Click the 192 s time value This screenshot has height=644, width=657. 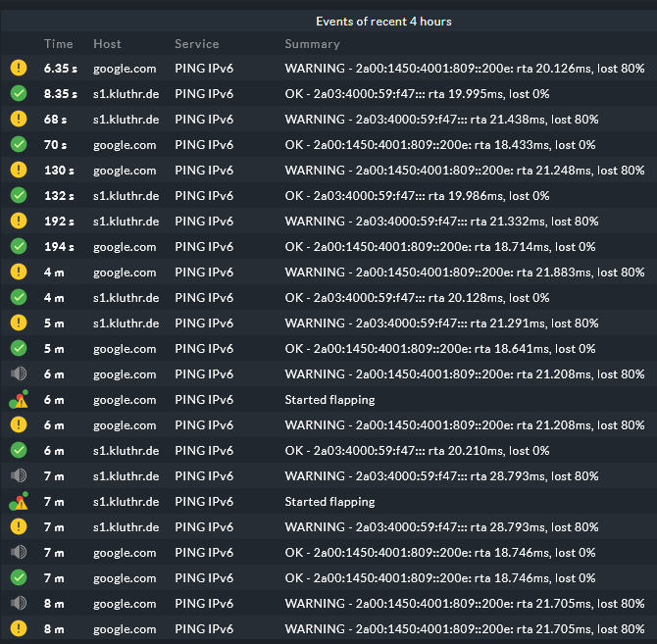(x=59, y=222)
